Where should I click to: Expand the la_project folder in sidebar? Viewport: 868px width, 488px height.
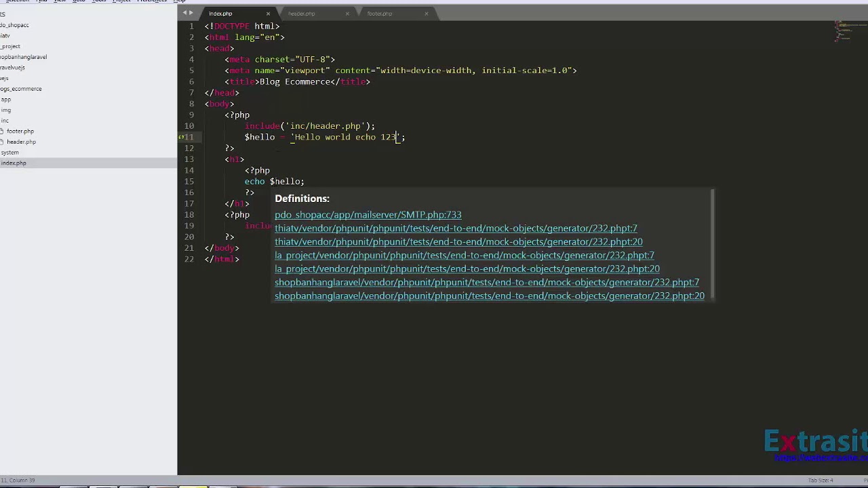tap(10, 47)
